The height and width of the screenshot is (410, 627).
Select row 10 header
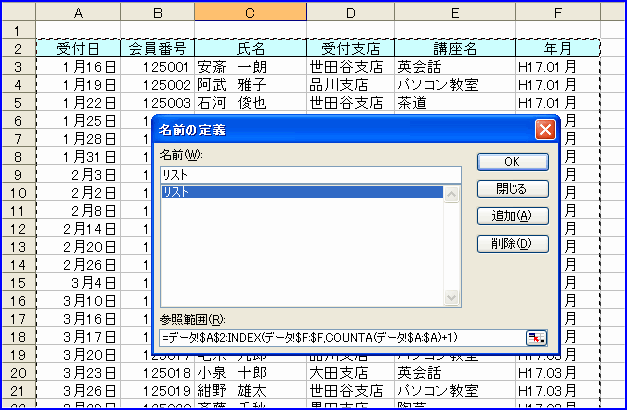click(x=18, y=193)
